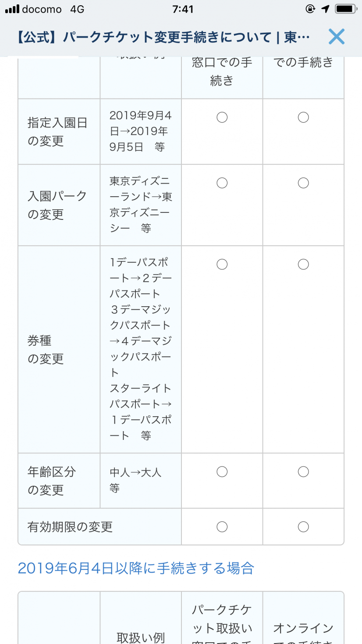Close the in-app browser with the X
The width and height of the screenshot is (362, 644).
(336, 37)
